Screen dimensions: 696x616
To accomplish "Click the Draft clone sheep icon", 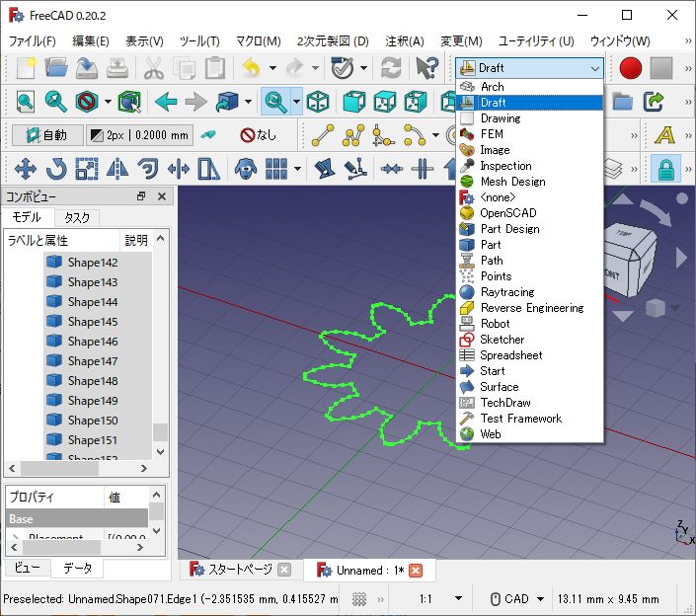I will point(246,169).
